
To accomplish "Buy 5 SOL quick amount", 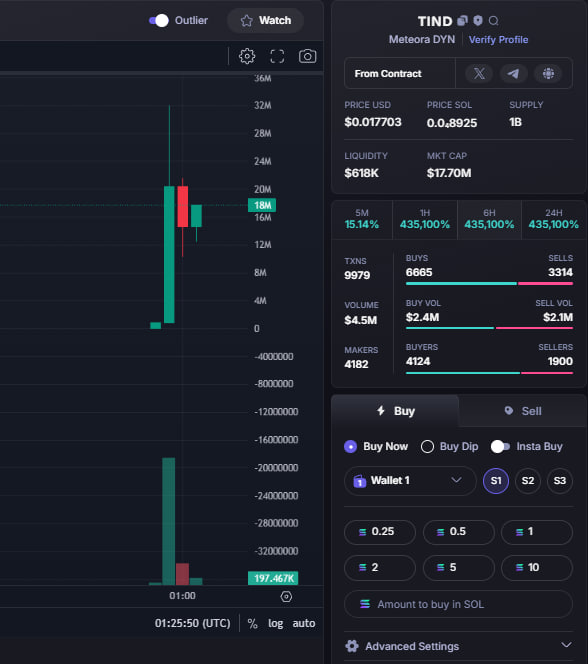I will click(458, 567).
